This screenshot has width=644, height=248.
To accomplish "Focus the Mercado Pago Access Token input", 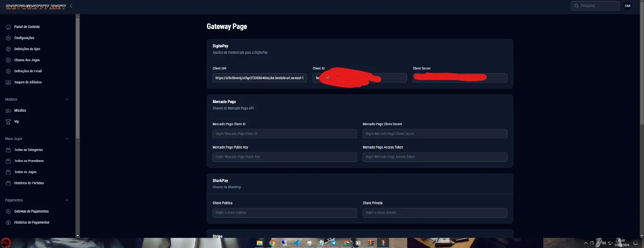I will [435, 157].
